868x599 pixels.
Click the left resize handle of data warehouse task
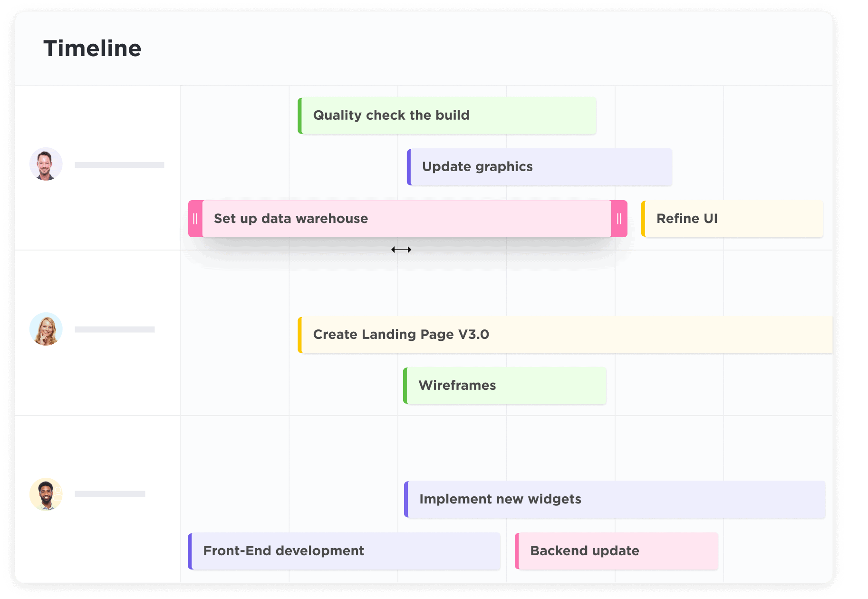(x=195, y=219)
